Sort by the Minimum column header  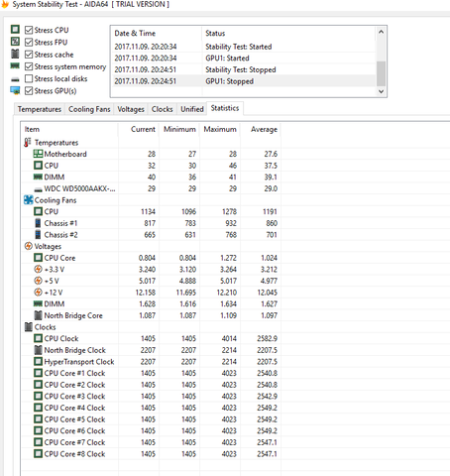click(x=179, y=129)
